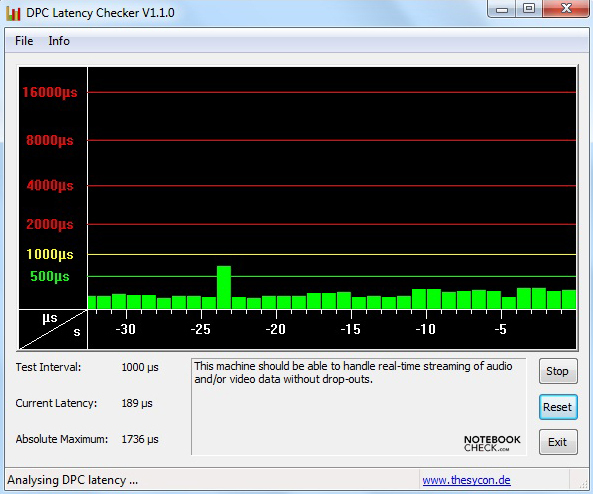Click the 1000µs yellow threshold label
The height and width of the screenshot is (494, 593).
(x=50, y=254)
